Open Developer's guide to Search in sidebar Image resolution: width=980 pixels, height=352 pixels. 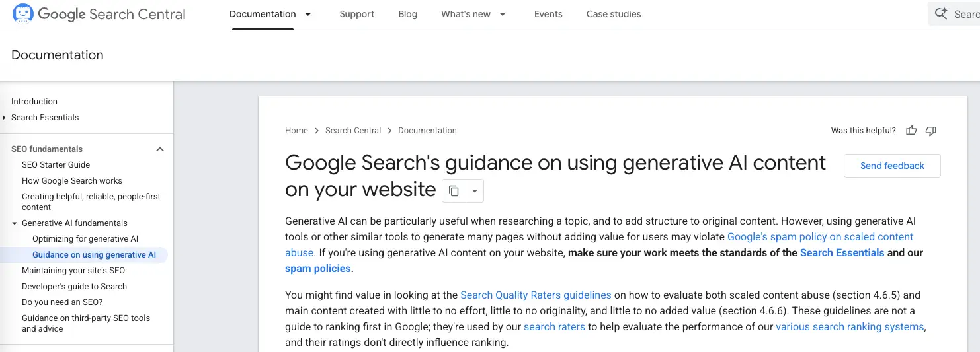point(74,287)
